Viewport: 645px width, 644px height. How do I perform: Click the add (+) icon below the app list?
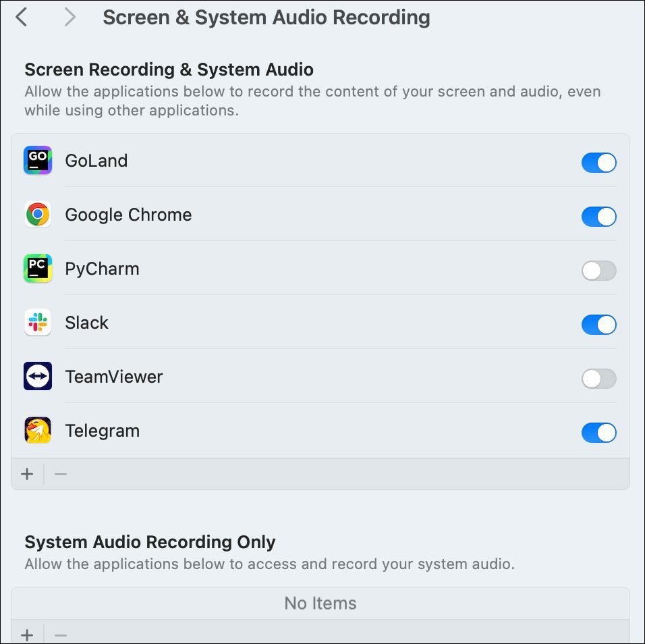click(27, 473)
